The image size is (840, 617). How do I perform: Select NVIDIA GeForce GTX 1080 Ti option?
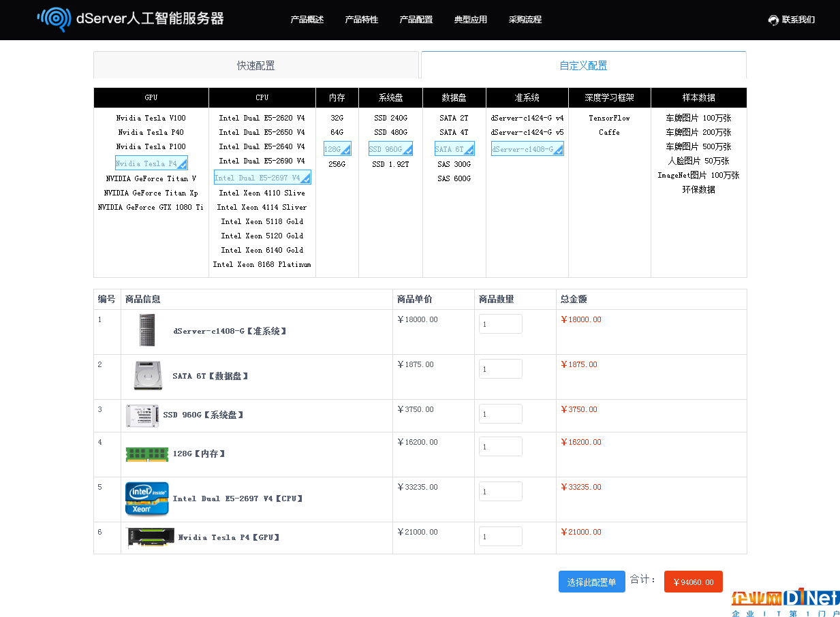click(151, 207)
